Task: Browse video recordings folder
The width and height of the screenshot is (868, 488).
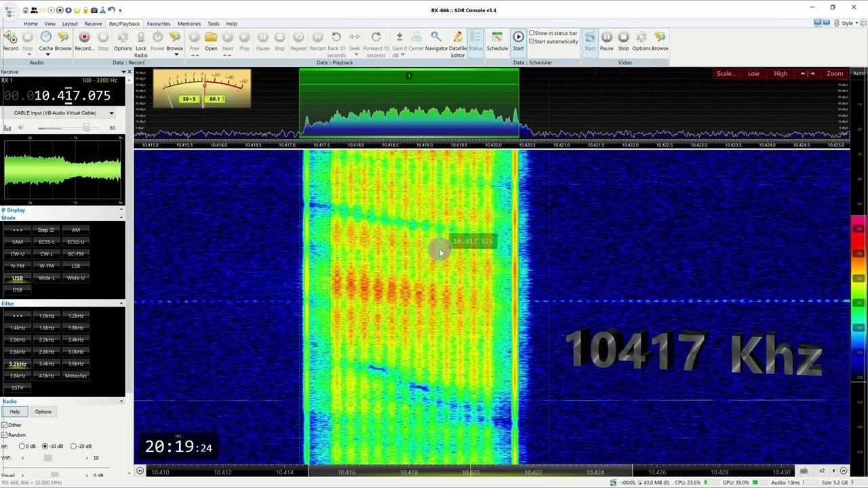Action: (660, 41)
